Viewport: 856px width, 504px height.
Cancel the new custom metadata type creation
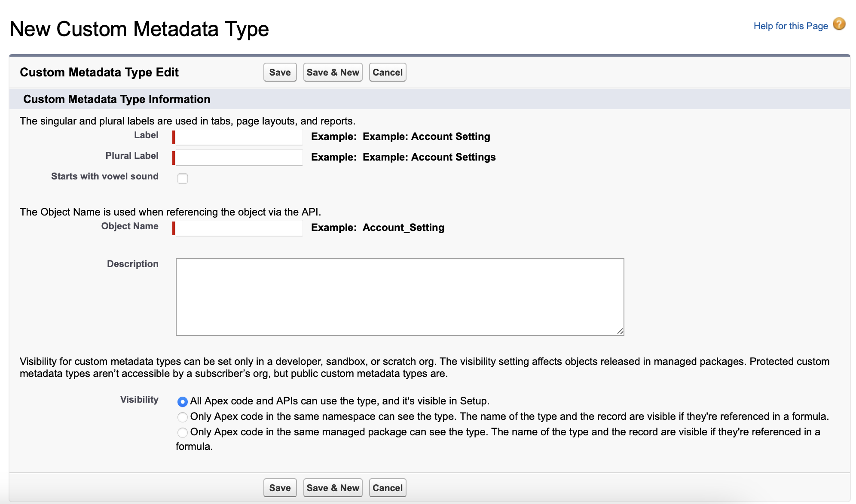coord(387,72)
